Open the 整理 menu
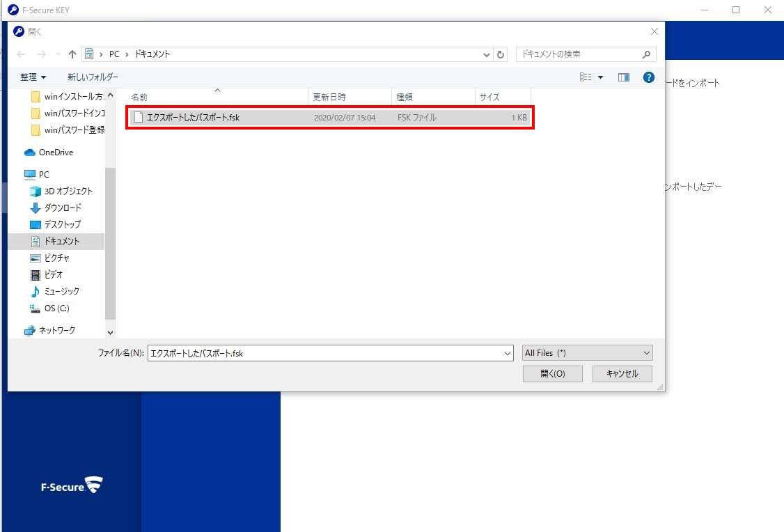Image resolution: width=784 pixels, height=532 pixels. coord(33,77)
